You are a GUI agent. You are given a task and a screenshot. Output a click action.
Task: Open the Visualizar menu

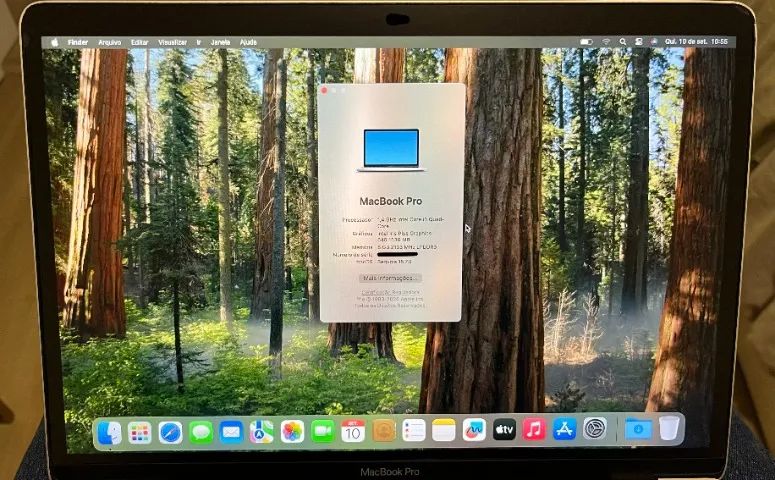172,43
